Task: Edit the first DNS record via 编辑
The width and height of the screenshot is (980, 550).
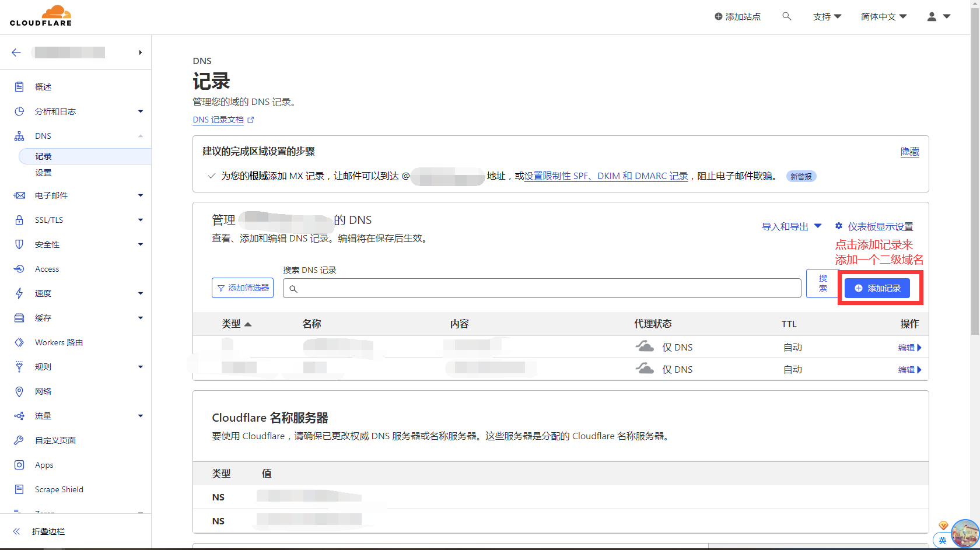Action: coord(910,348)
